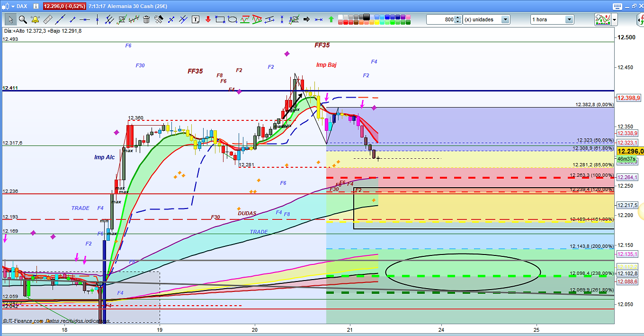Screen dimensions: 644x336
Task: Click the trash can delete objects icon
Action: [x=146, y=19]
